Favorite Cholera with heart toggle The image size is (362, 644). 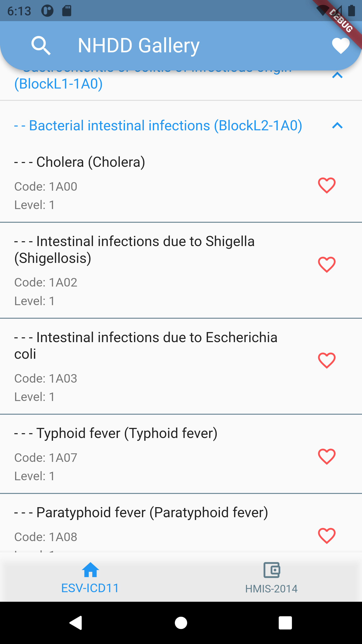pos(327,185)
